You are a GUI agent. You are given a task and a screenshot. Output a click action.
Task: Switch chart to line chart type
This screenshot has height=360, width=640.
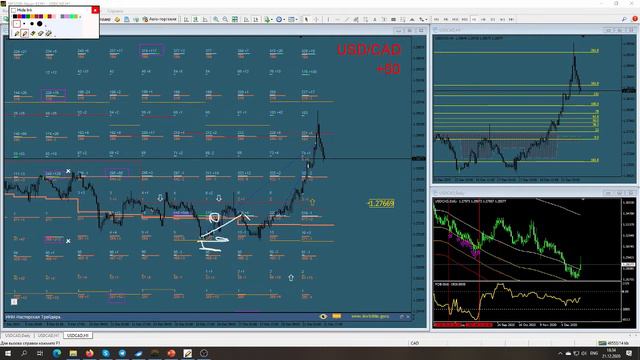[205, 19]
